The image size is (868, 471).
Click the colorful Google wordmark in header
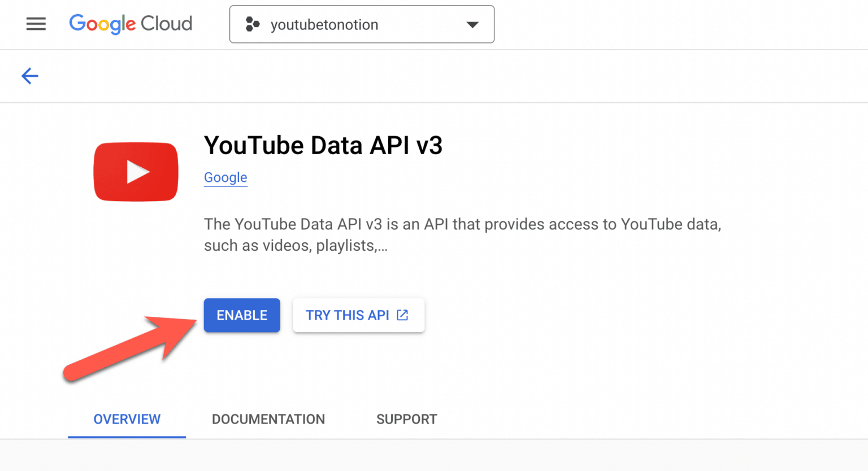(x=102, y=24)
